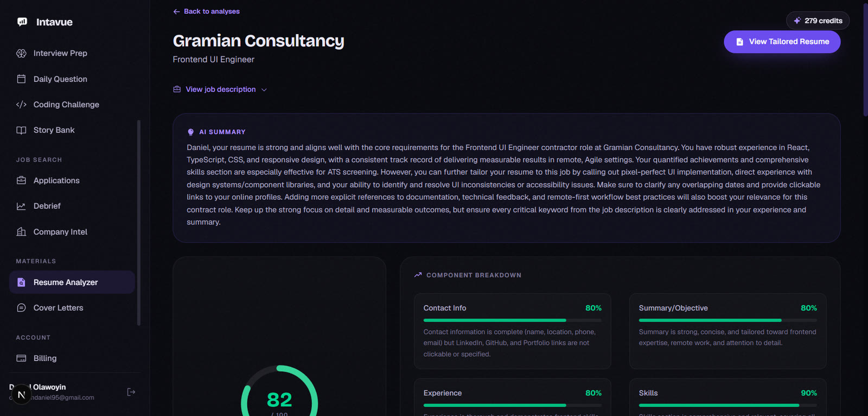Navigate to Story Bank

[72, 130]
